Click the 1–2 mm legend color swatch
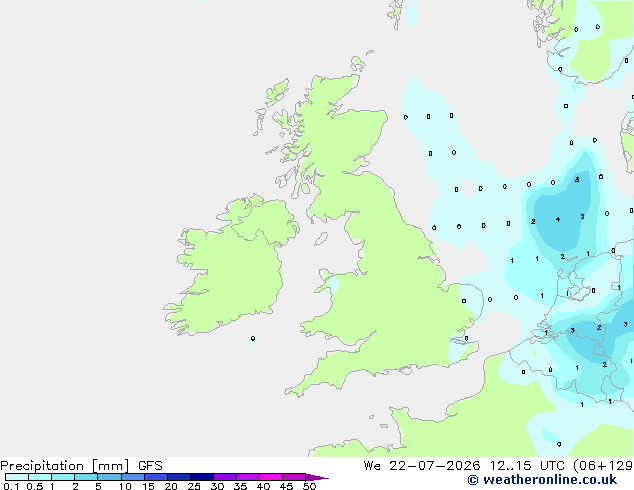 tap(63, 477)
